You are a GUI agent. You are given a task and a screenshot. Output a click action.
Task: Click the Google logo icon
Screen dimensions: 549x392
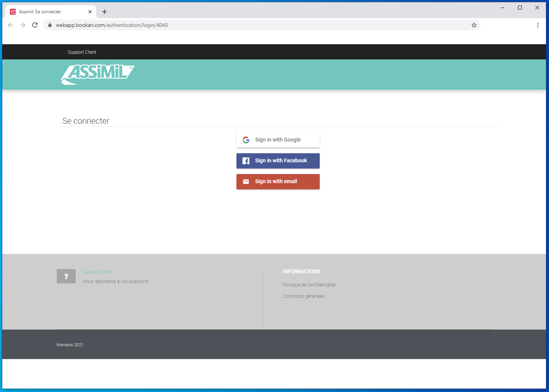pyautogui.click(x=246, y=140)
